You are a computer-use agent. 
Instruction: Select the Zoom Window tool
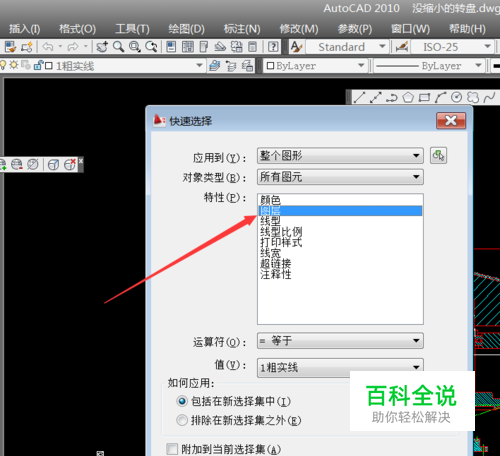tap(135, 47)
